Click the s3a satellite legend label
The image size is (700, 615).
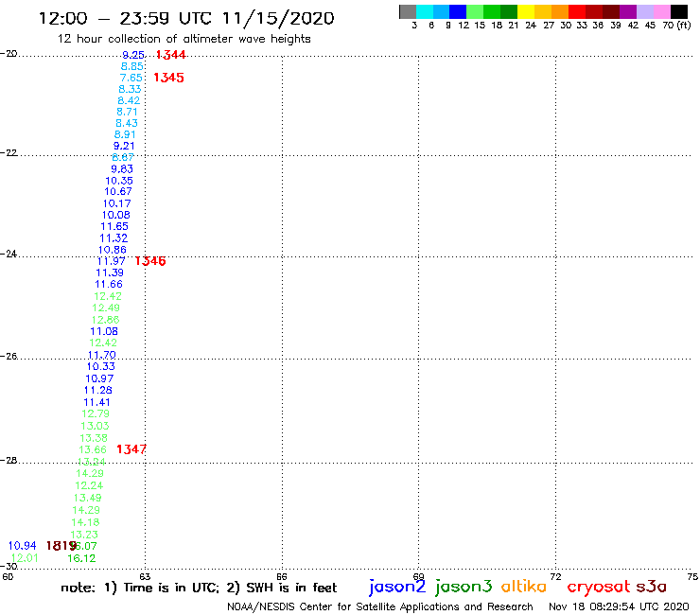click(x=651, y=587)
